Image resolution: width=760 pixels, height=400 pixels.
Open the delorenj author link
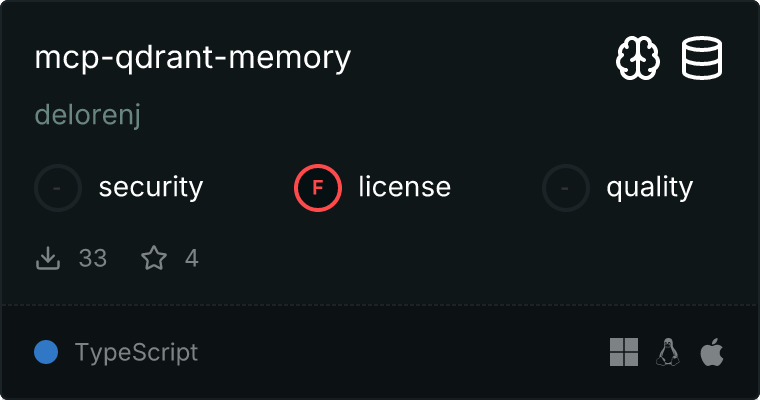pyautogui.click(x=88, y=115)
